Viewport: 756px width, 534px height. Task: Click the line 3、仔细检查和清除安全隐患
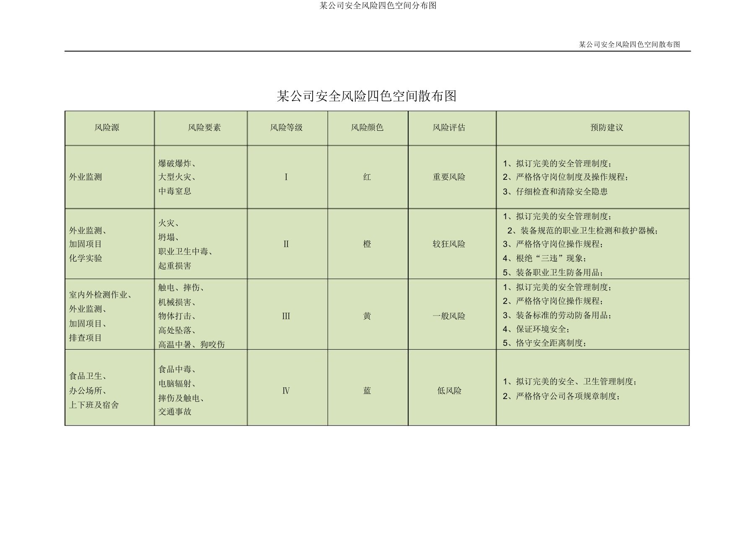[555, 192]
